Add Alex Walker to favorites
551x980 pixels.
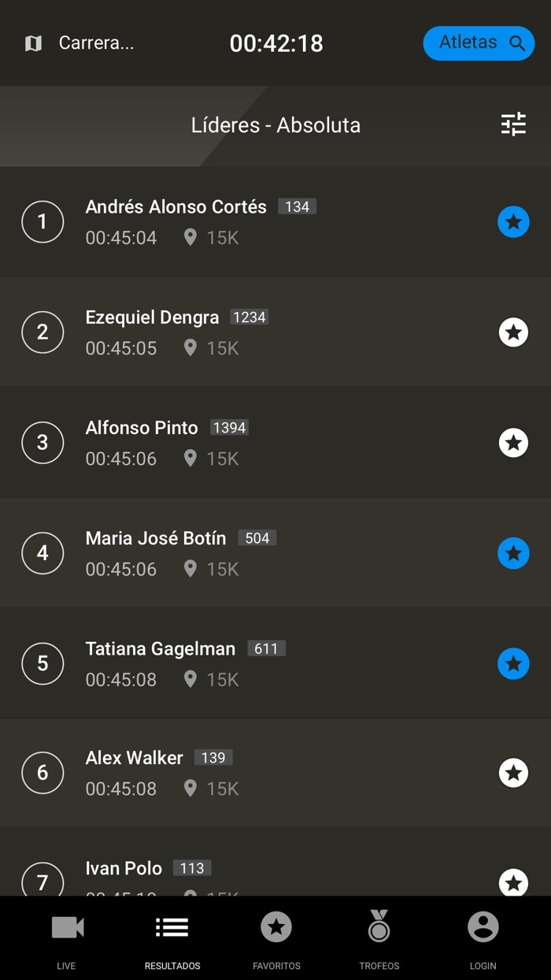[x=513, y=773]
